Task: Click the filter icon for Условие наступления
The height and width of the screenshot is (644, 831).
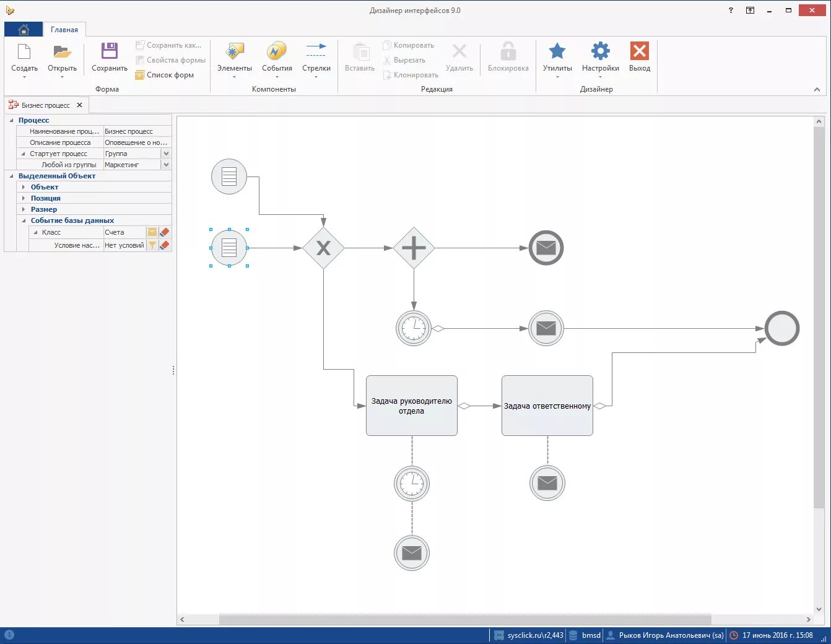Action: click(152, 245)
